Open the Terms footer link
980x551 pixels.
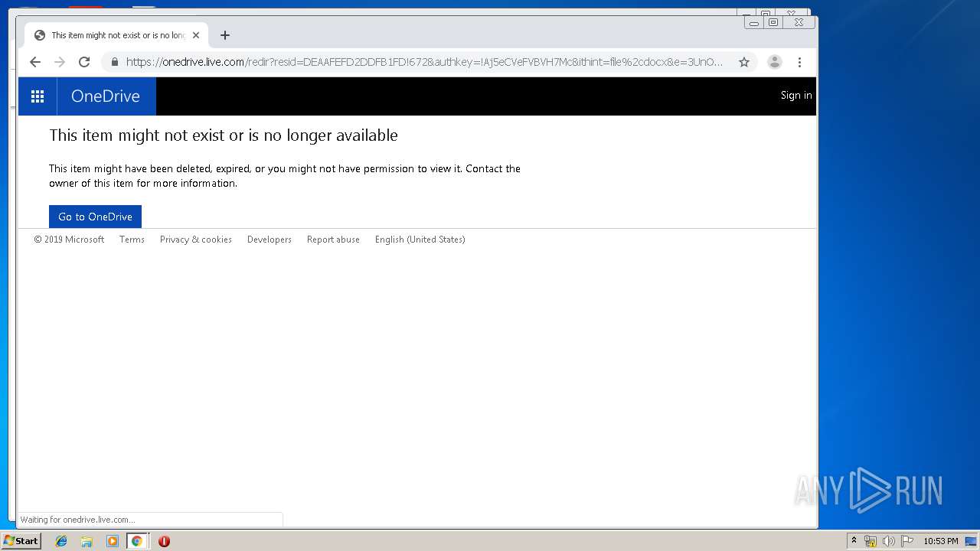tap(132, 240)
